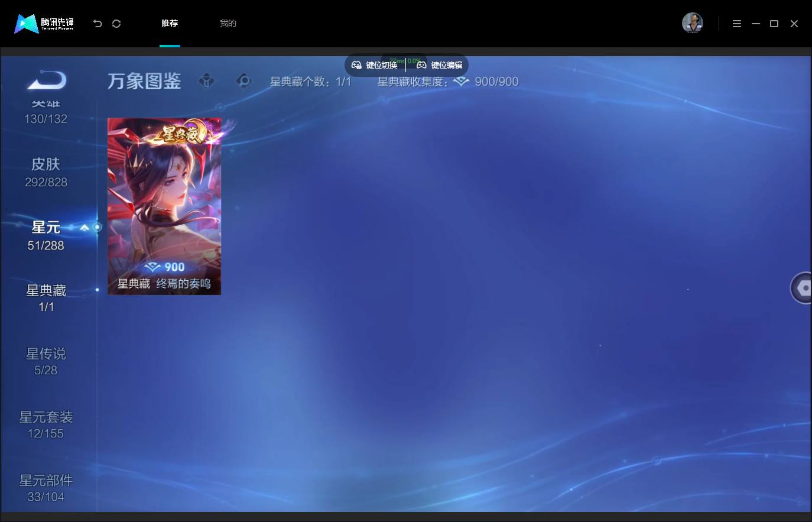Viewport: 812px width, 522px height.
Task: Open the hamburger menu in title bar
Action: pyautogui.click(x=736, y=24)
